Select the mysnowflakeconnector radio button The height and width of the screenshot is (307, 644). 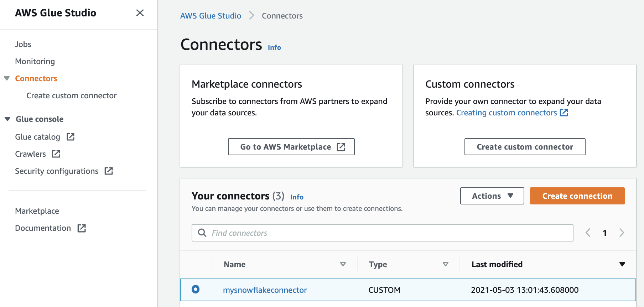pyautogui.click(x=196, y=289)
